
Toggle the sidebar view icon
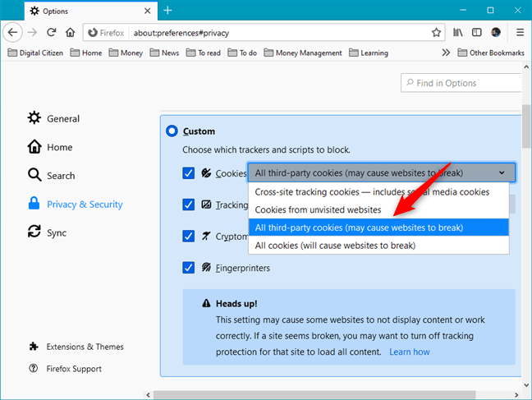pos(477,32)
